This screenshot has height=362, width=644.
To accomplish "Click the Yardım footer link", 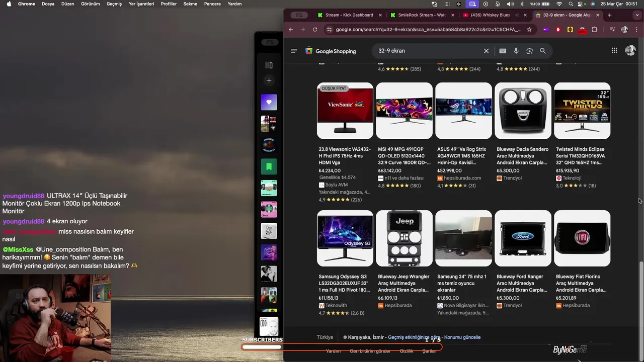I will (333, 351).
